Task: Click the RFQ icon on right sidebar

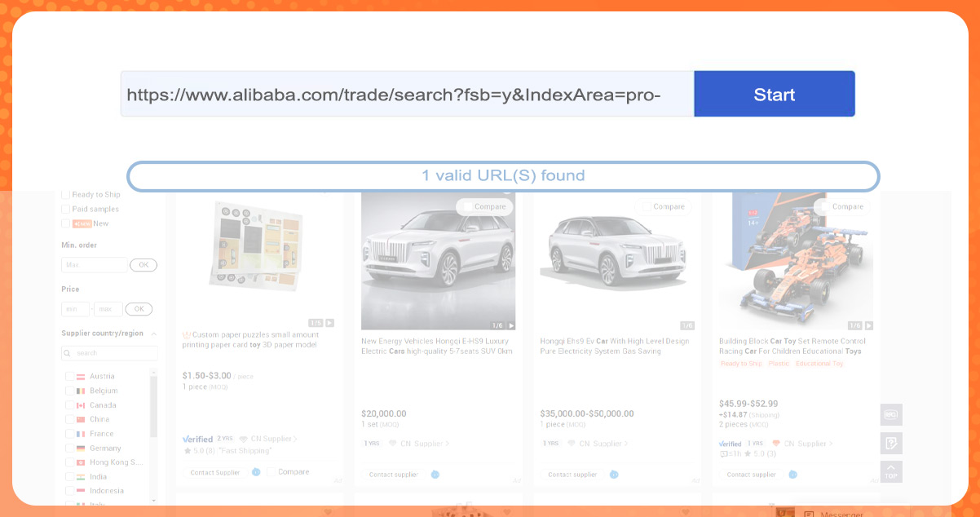Action: [891, 415]
